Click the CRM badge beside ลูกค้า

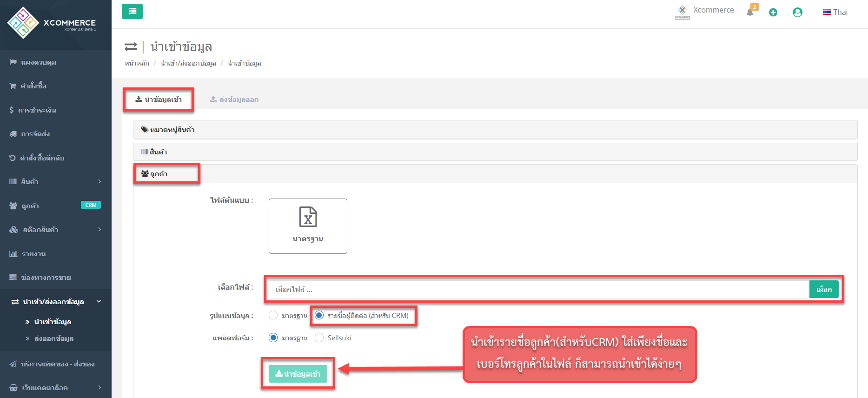pos(91,205)
